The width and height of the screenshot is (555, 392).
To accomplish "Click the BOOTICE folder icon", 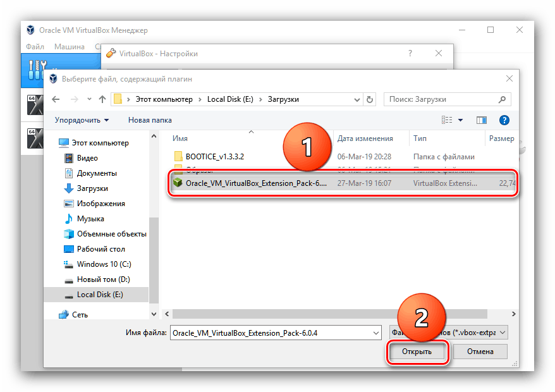I will (x=178, y=157).
